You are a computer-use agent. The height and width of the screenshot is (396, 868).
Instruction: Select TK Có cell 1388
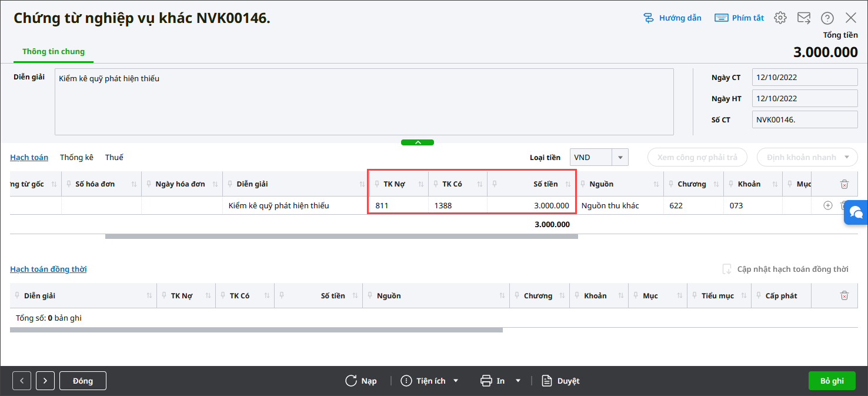click(458, 205)
